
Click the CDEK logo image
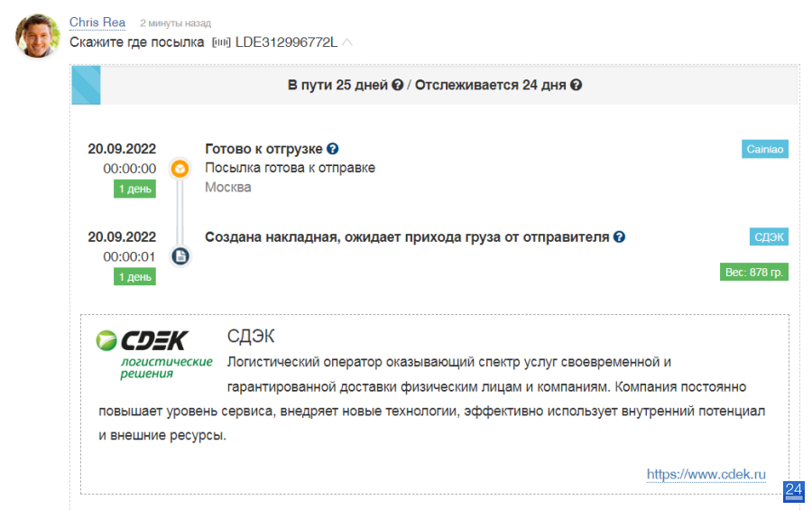[153, 354]
